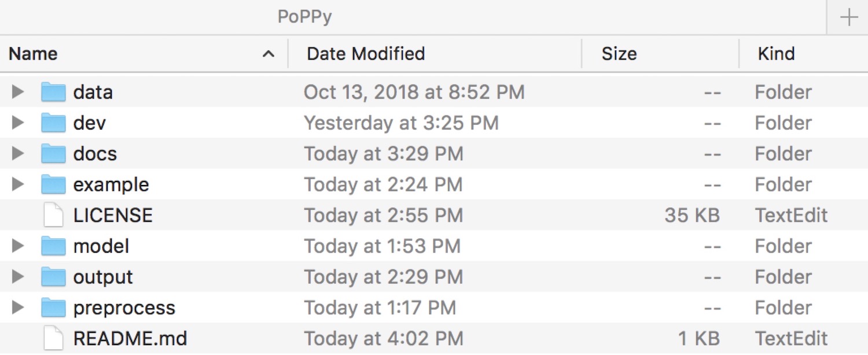Expand the output folder disclosure triangle

pos(18,277)
